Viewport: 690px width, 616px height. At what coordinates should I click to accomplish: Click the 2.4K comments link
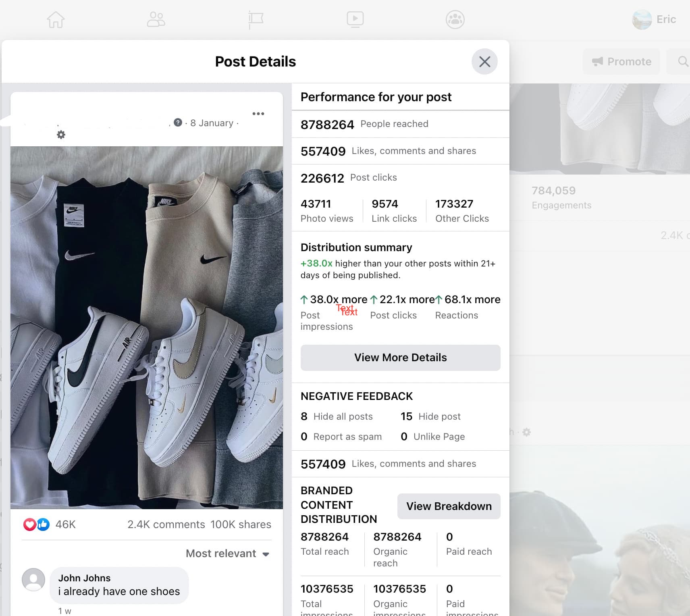click(x=166, y=524)
